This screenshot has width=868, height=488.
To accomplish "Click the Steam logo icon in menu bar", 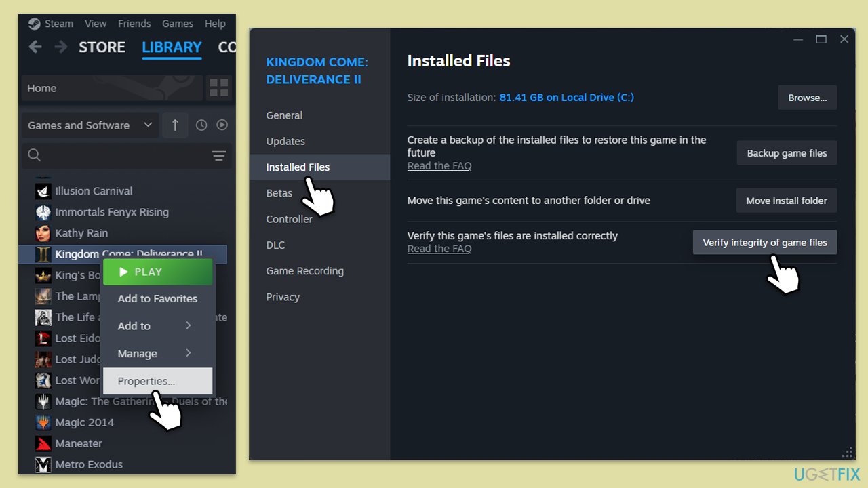I will 34,24.
